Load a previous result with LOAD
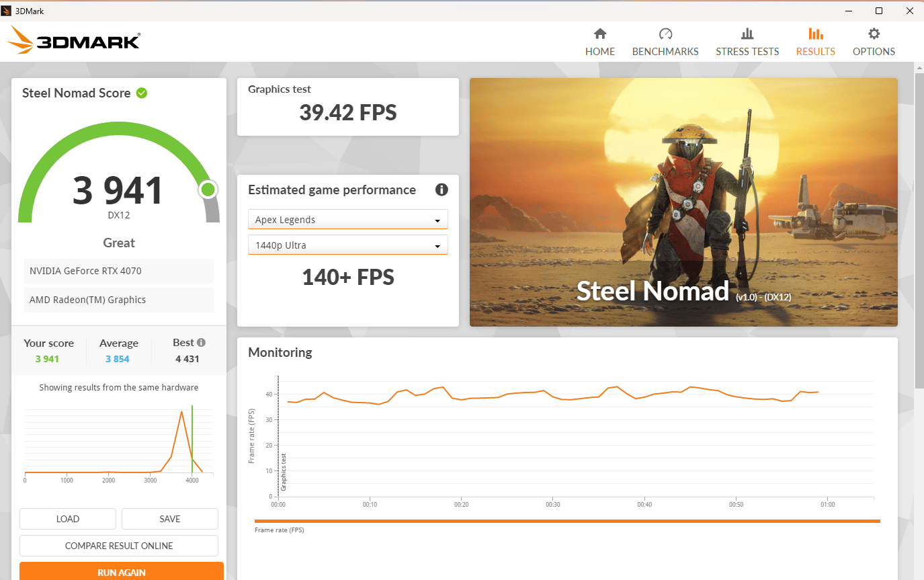The width and height of the screenshot is (924, 580). (67, 518)
